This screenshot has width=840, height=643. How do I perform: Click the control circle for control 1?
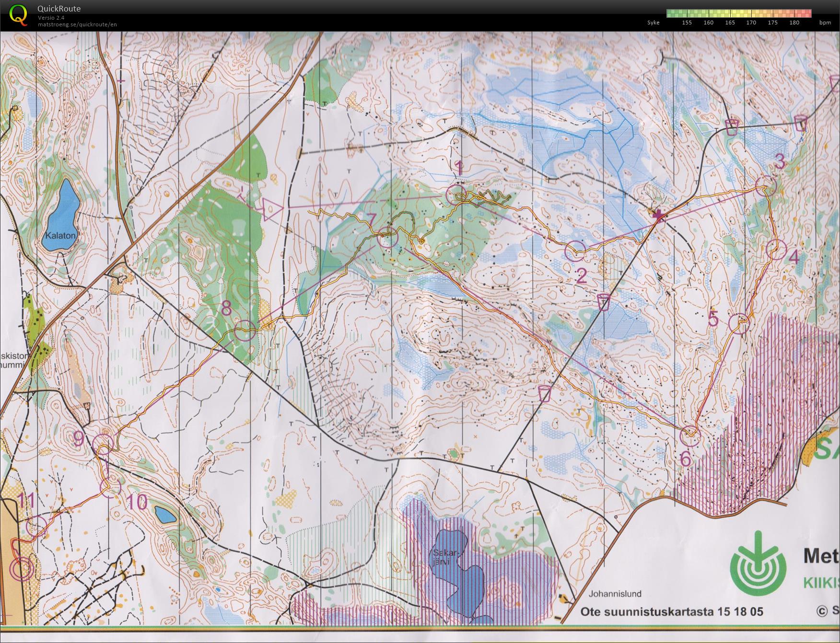coord(456,195)
